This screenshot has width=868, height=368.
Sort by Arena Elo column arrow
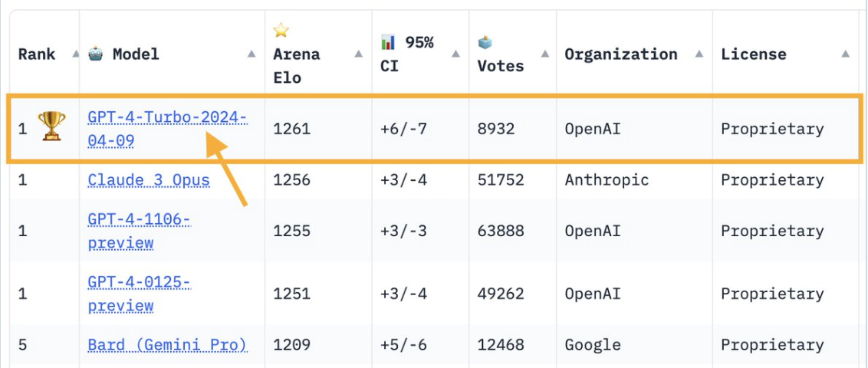(x=358, y=54)
